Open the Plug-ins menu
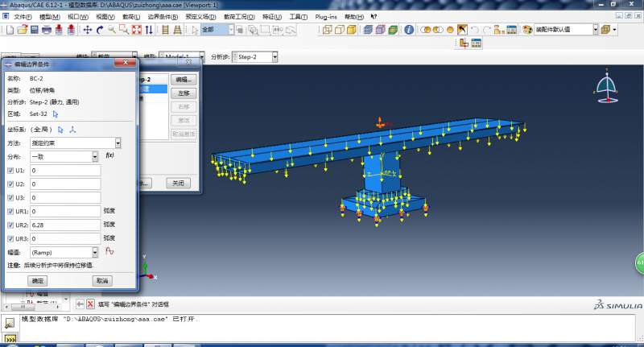The width and height of the screenshot is (644, 347). [x=326, y=17]
